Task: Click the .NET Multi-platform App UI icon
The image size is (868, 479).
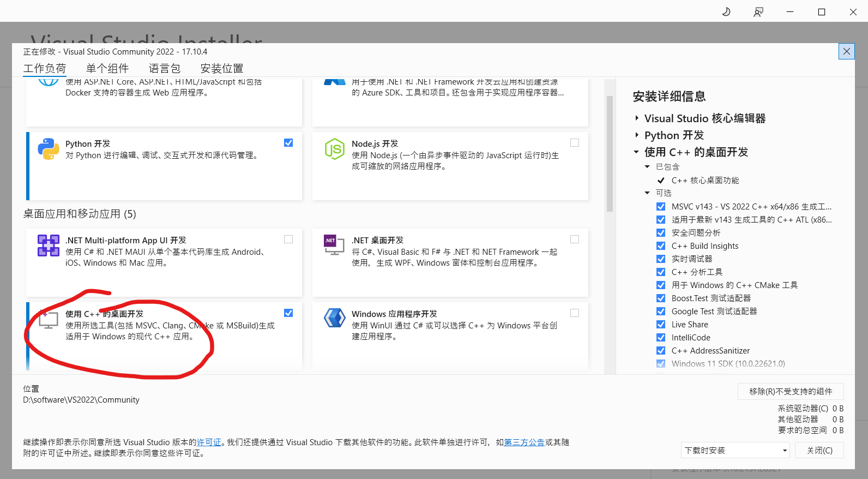Action: (49, 246)
